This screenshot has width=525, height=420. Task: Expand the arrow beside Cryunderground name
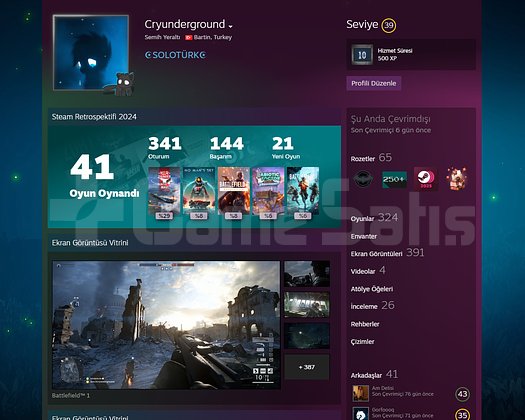point(230,26)
